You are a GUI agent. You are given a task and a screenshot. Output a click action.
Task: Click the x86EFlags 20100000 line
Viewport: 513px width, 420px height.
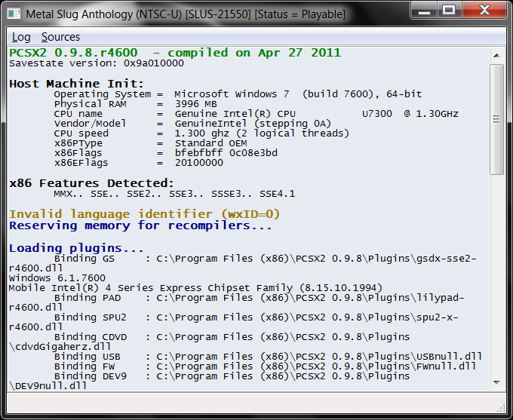(x=138, y=163)
